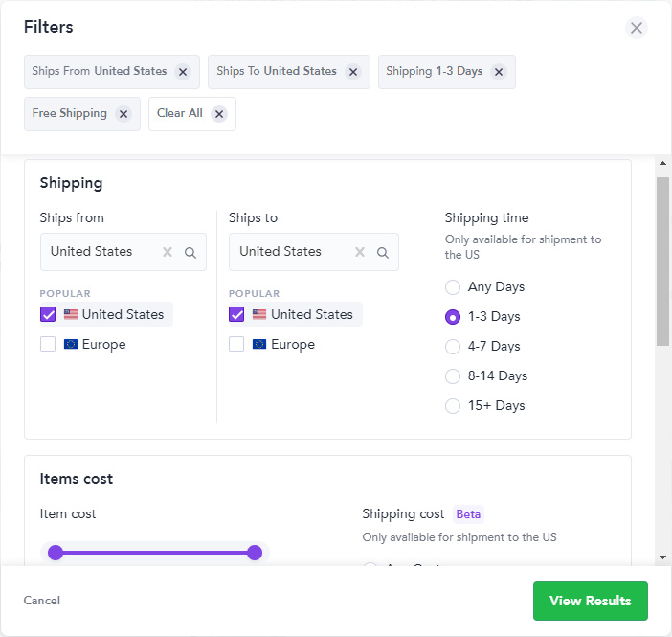Click scrollbar down arrow
Viewport: 672px width, 637px height.
tap(662, 557)
